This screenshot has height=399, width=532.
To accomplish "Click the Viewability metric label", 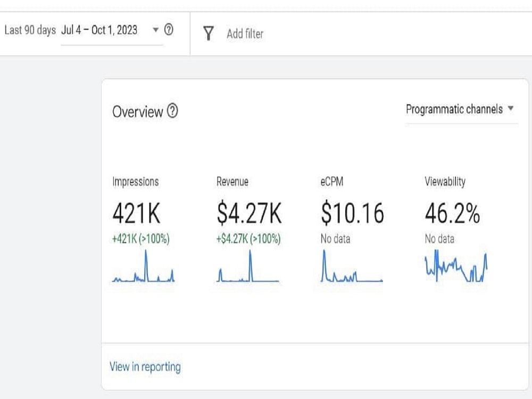I will click(x=445, y=181).
